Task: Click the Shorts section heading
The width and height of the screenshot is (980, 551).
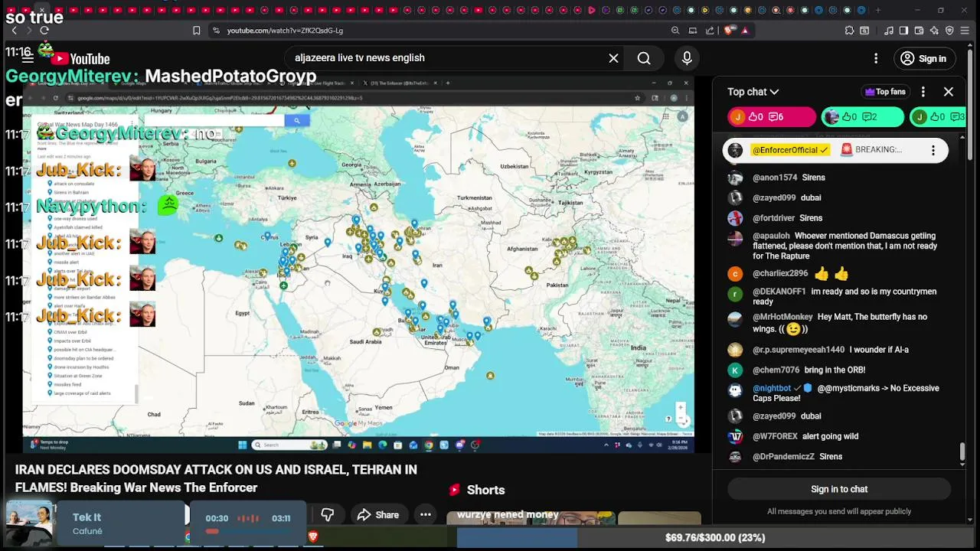Action: (485, 490)
